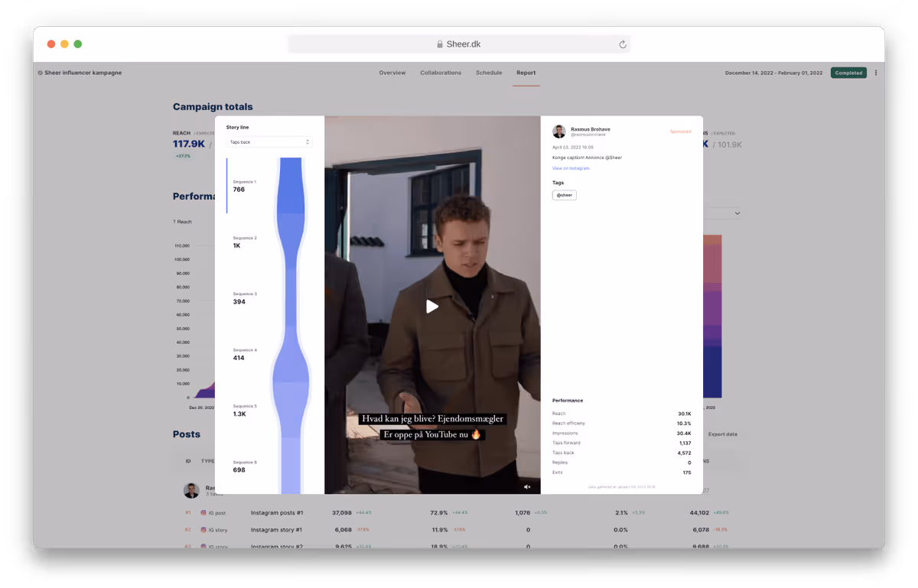Click the Sheer.dk address bar
The width and height of the screenshot is (918, 588).
pos(459,44)
